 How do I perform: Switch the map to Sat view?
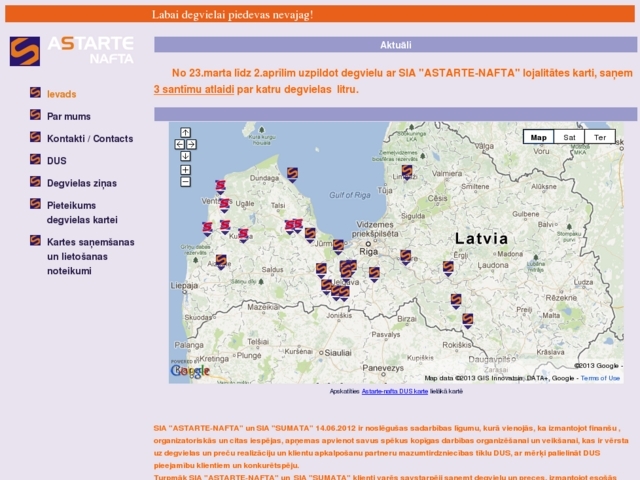coord(569,137)
